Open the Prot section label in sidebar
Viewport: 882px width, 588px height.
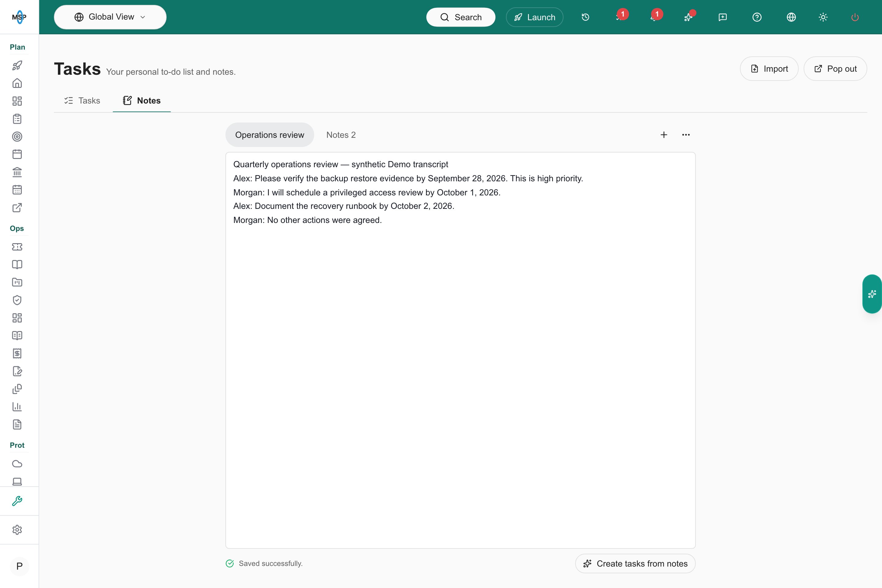click(17, 445)
